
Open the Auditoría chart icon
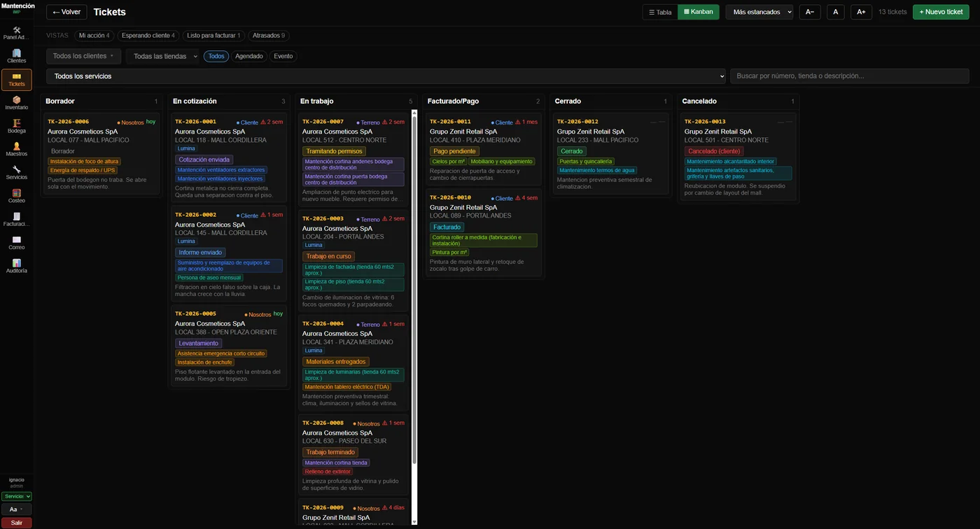click(17, 266)
